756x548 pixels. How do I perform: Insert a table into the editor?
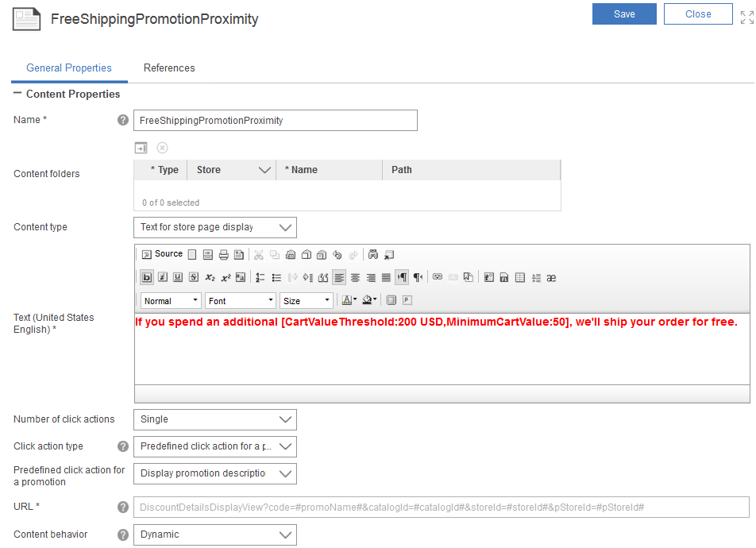[519, 277]
